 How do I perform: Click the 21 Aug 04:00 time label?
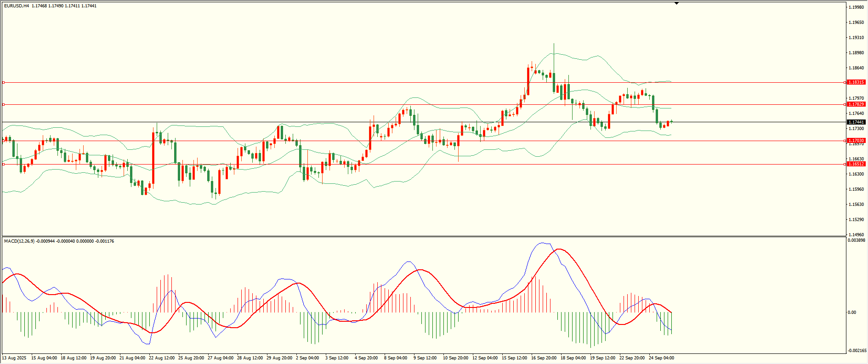tap(132, 358)
